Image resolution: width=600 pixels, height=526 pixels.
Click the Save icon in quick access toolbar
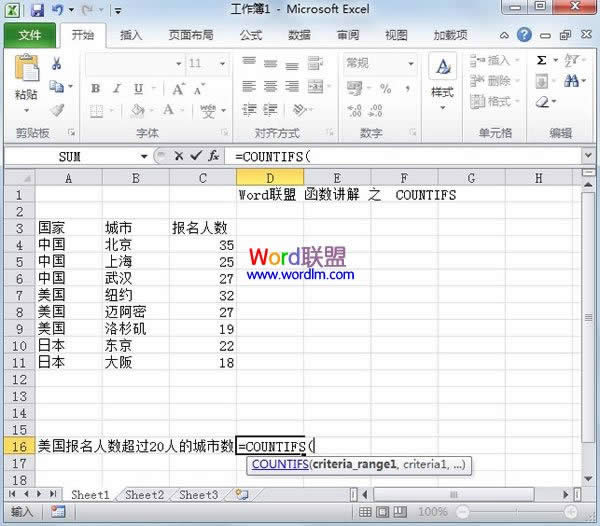(x=37, y=11)
